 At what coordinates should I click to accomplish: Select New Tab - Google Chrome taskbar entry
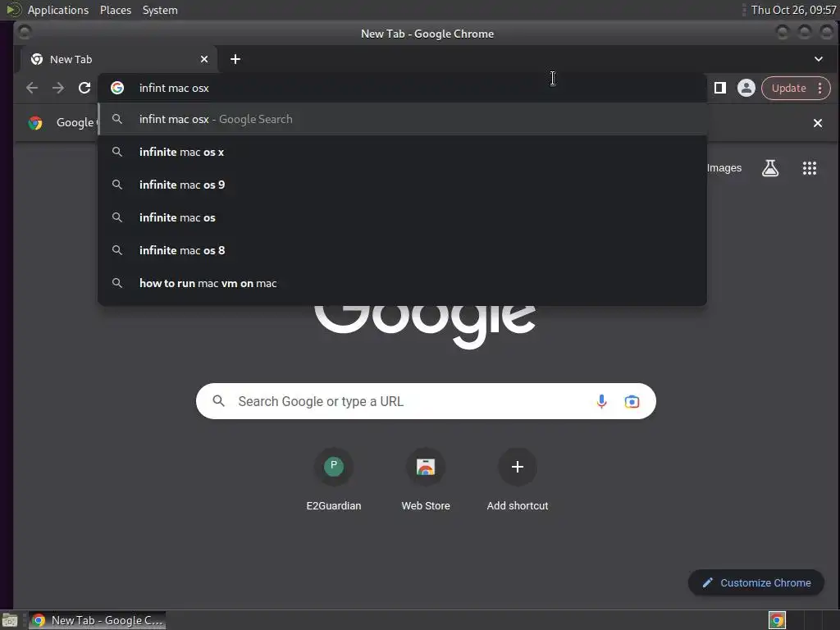pos(97,620)
